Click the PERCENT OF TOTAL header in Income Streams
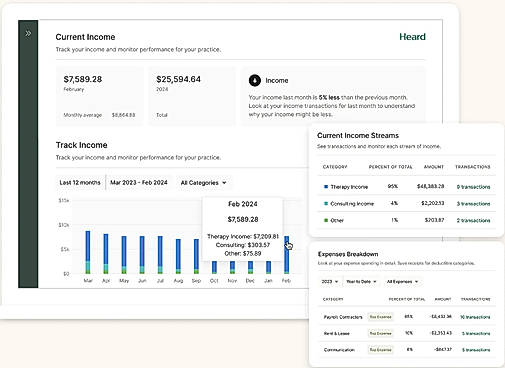 (390, 167)
